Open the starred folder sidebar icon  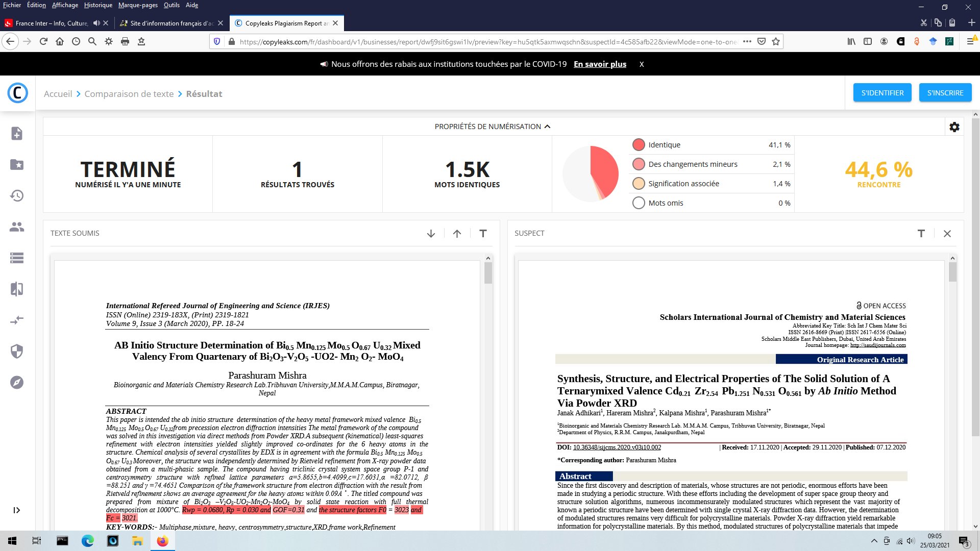(17, 165)
